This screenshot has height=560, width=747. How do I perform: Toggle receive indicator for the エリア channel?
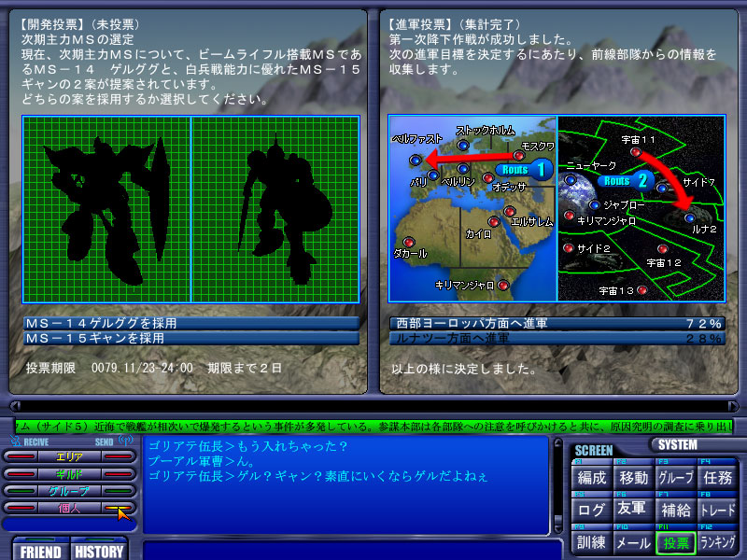(21, 456)
